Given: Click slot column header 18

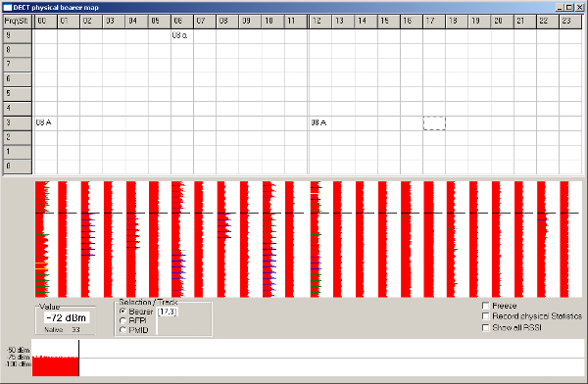Looking at the screenshot, I should (457, 22).
